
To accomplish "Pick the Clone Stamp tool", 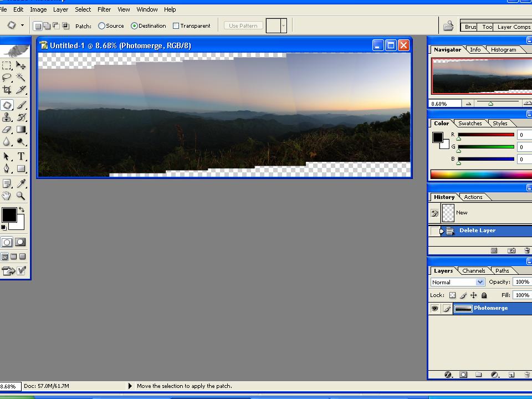I will [x=7, y=117].
